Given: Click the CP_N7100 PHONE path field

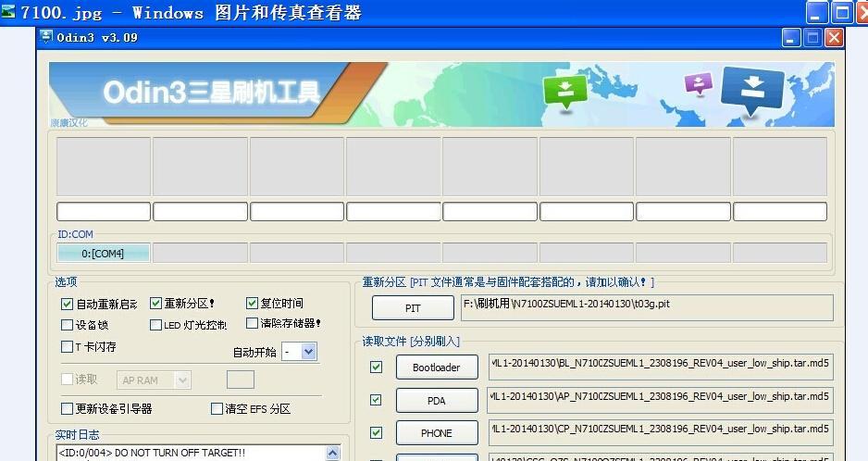Looking at the screenshot, I should 661,432.
